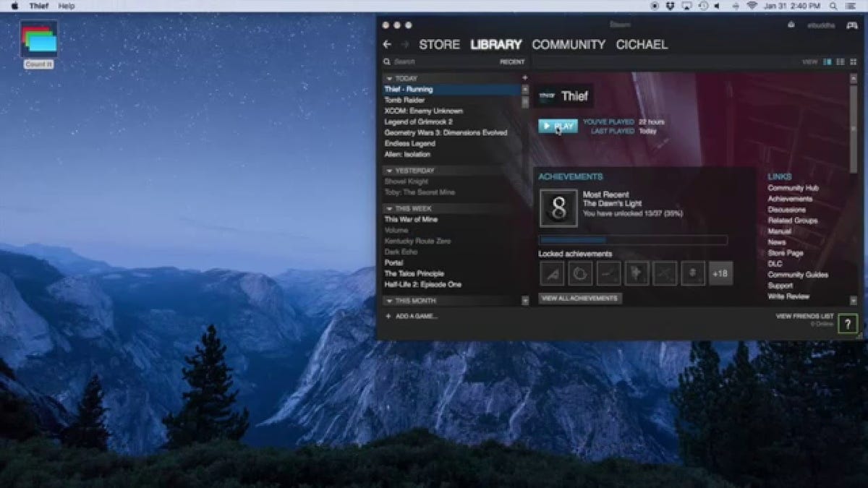Open the Write Review link
Screen dimensions: 868x488
[x=788, y=296]
